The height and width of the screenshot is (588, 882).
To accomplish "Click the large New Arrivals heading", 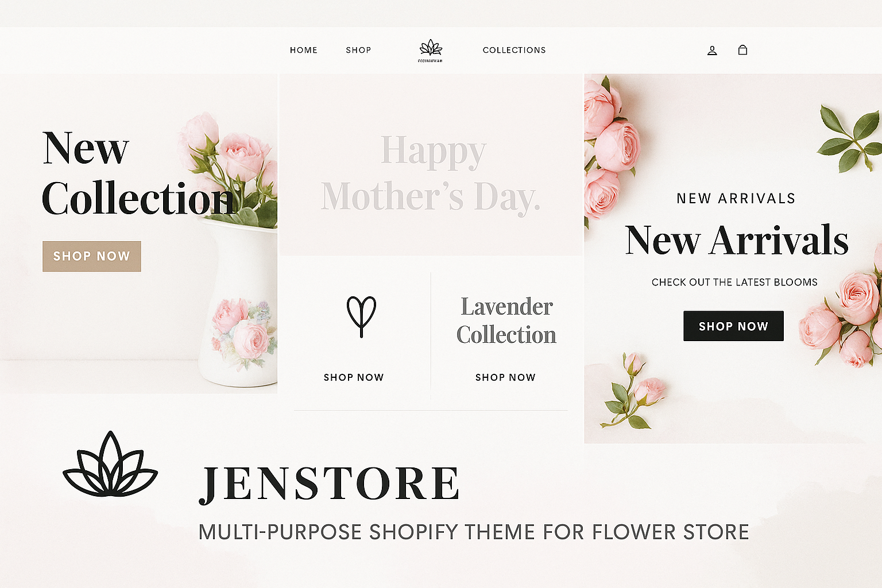I will click(x=737, y=240).
